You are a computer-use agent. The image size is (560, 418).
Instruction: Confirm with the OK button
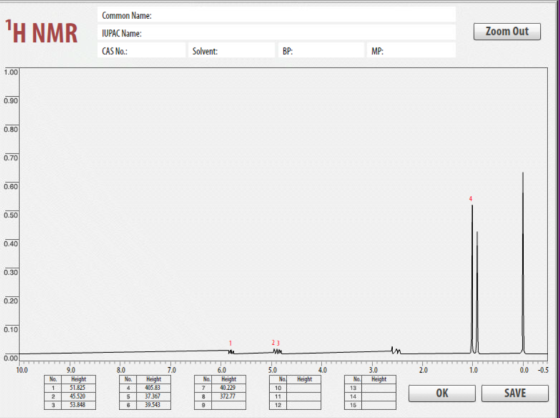click(x=442, y=393)
